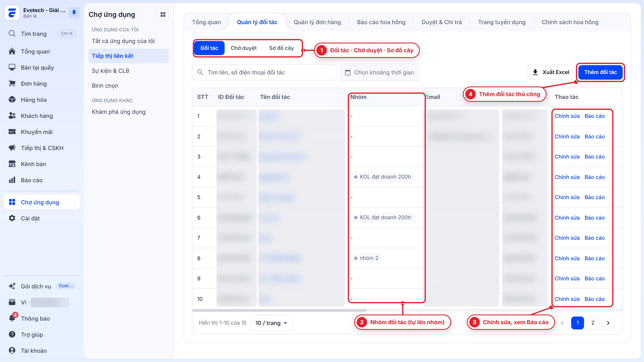Click the pin icon beside Evotech name
The image size is (644, 362).
[74, 13]
